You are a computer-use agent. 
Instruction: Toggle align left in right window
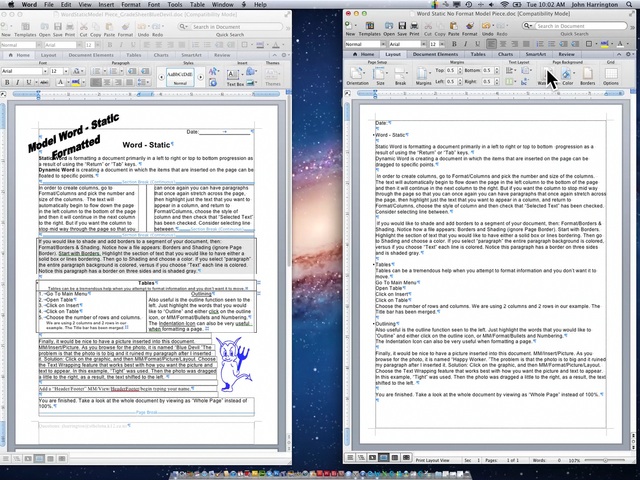coord(491,44)
